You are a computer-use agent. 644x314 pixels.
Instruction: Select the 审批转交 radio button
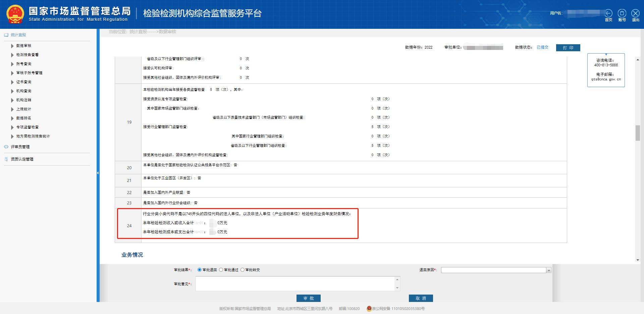pyautogui.click(x=243, y=269)
